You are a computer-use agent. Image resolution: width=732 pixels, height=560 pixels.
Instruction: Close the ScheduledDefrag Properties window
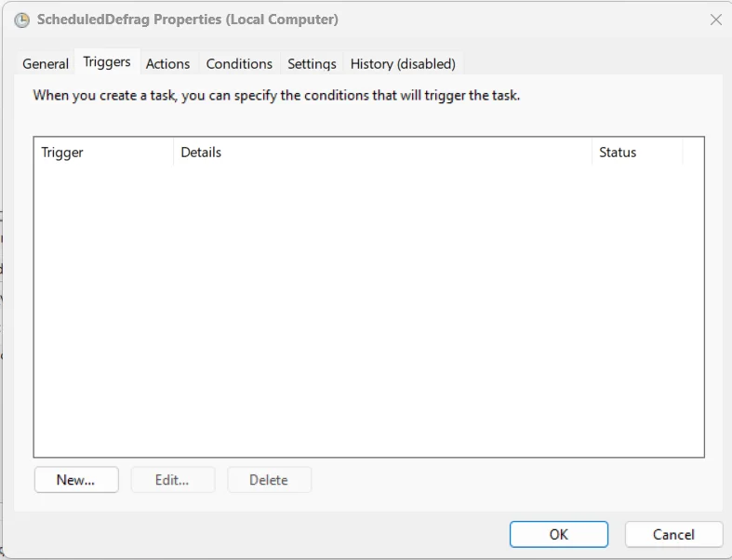pyautogui.click(x=715, y=20)
